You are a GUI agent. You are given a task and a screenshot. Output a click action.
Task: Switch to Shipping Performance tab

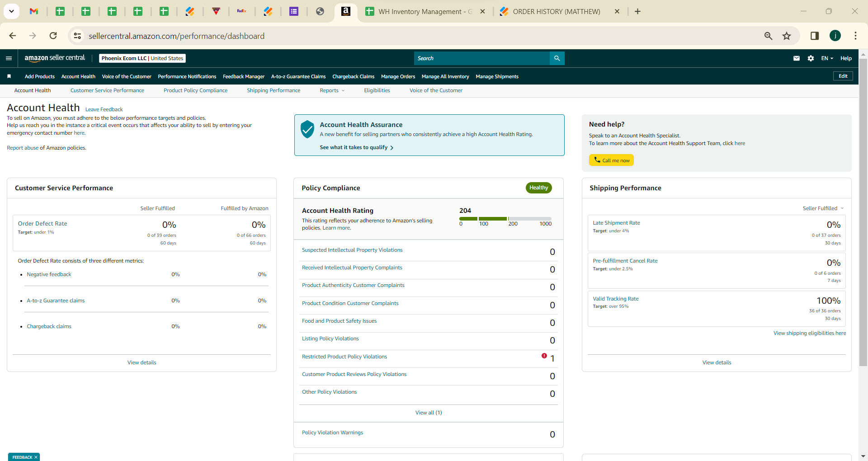click(274, 90)
